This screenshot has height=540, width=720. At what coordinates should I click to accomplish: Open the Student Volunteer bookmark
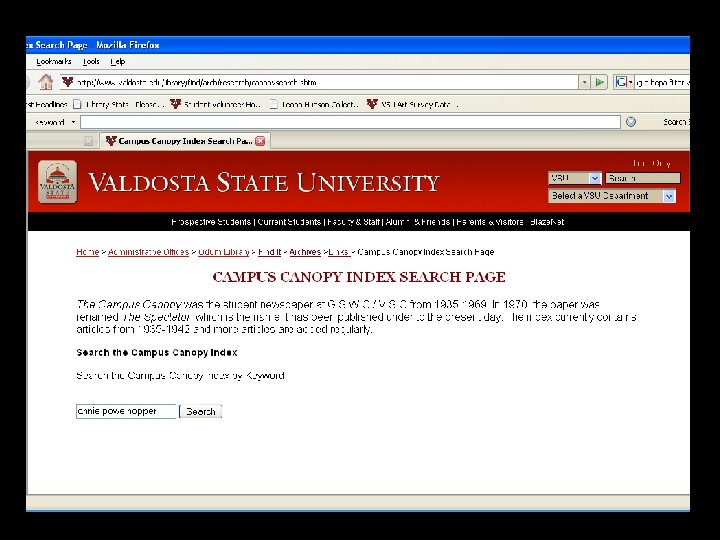(x=215, y=105)
